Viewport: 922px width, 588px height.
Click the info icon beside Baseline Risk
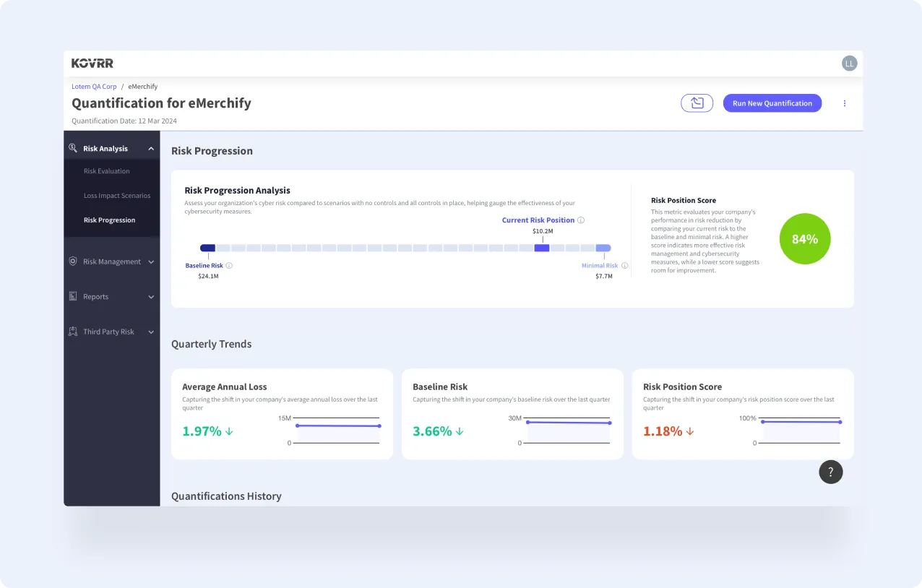point(228,265)
